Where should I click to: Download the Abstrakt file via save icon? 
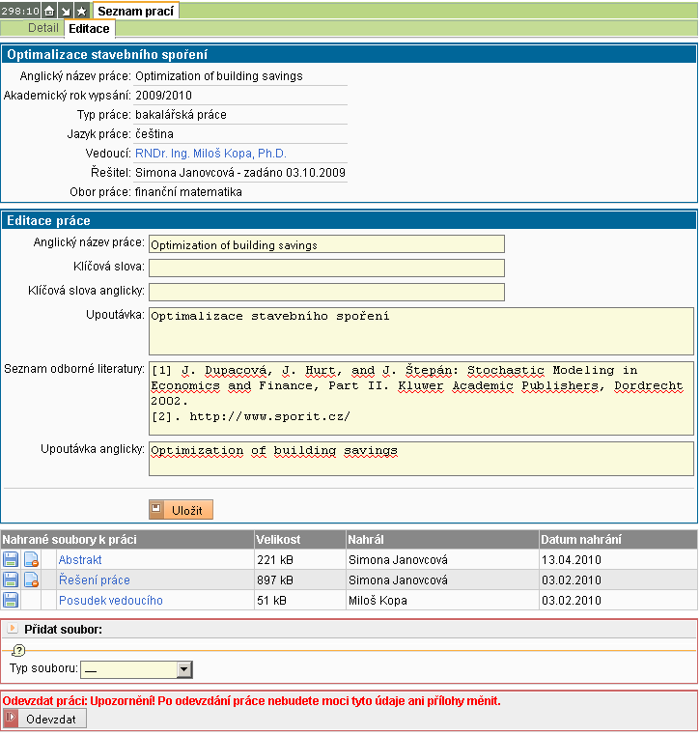point(11,559)
